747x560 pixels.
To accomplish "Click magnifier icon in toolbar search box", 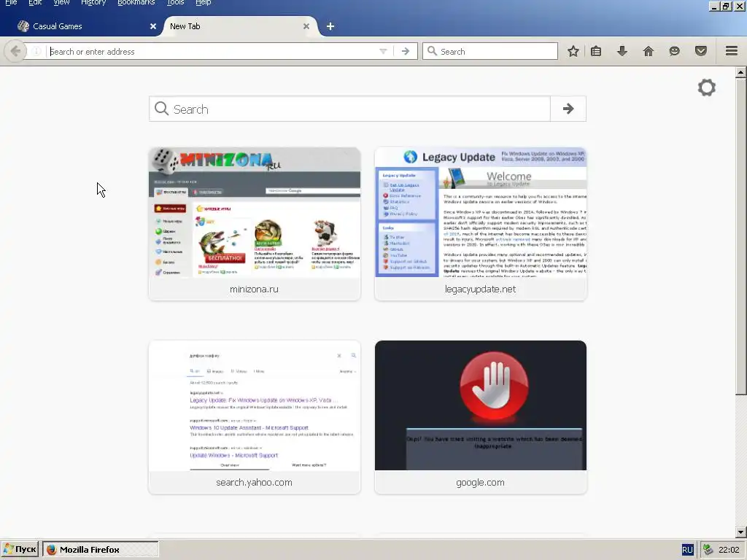I will (x=432, y=51).
